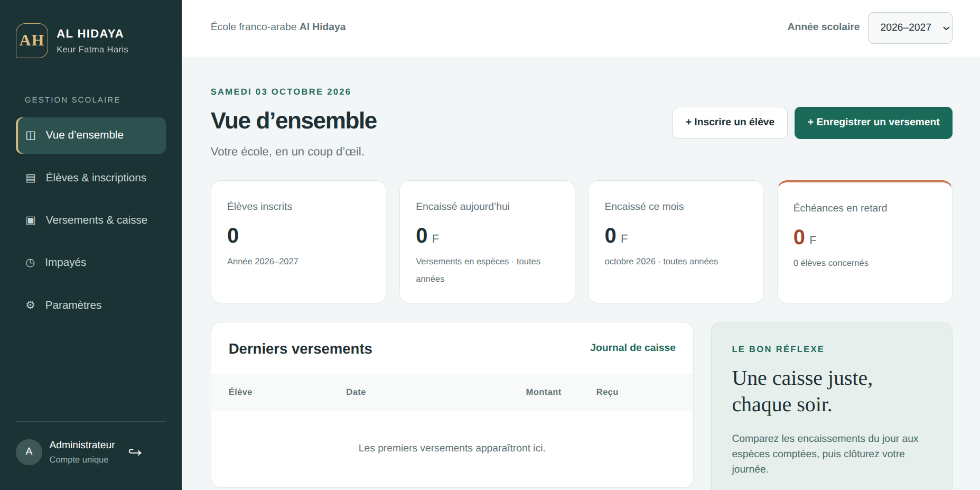The width and height of the screenshot is (980, 490).
Task: Click the Paramètres gear icon
Action: (x=31, y=305)
